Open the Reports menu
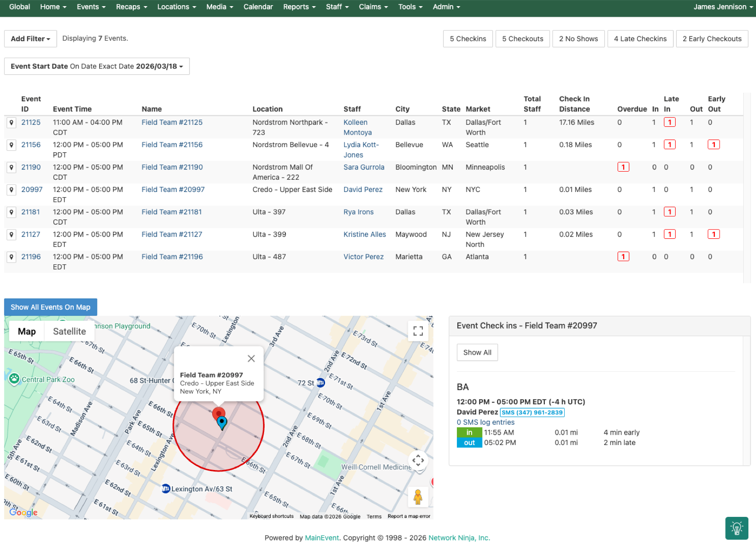This screenshot has width=756, height=550. [299, 7]
